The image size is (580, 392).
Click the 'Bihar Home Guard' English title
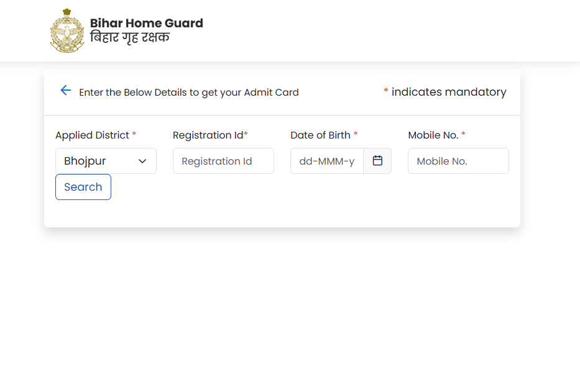click(x=146, y=23)
